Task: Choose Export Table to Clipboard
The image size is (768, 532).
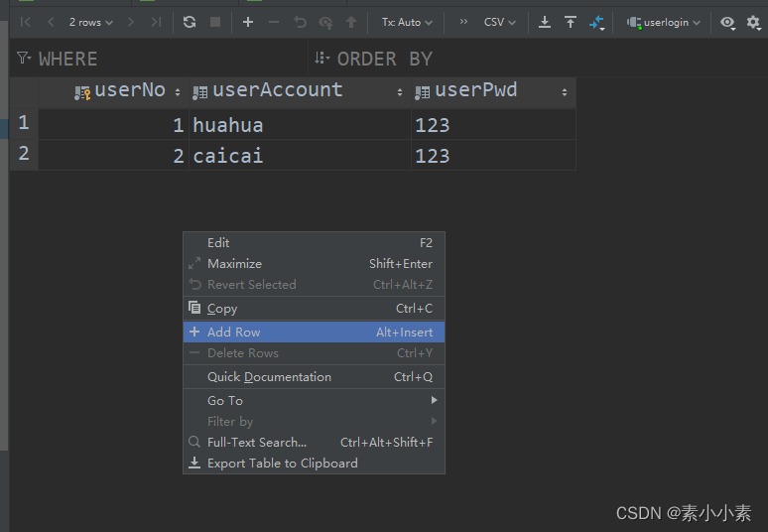Action: coord(314,464)
